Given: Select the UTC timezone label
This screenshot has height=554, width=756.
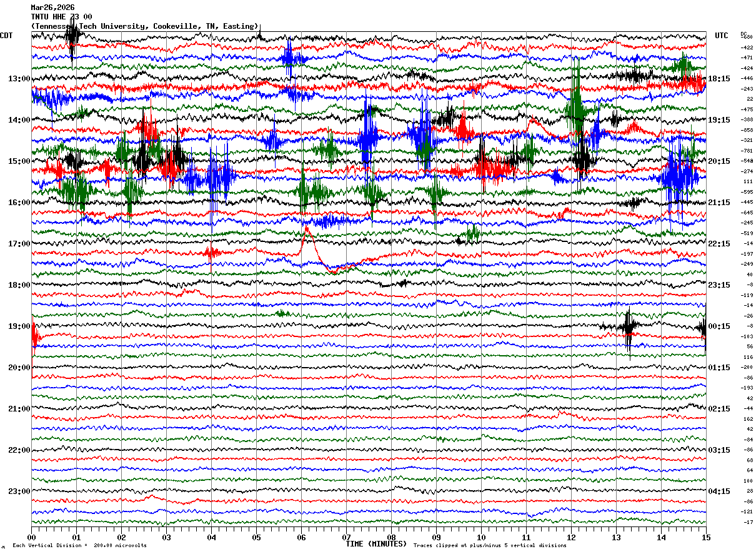Looking at the screenshot, I should pos(722,36).
